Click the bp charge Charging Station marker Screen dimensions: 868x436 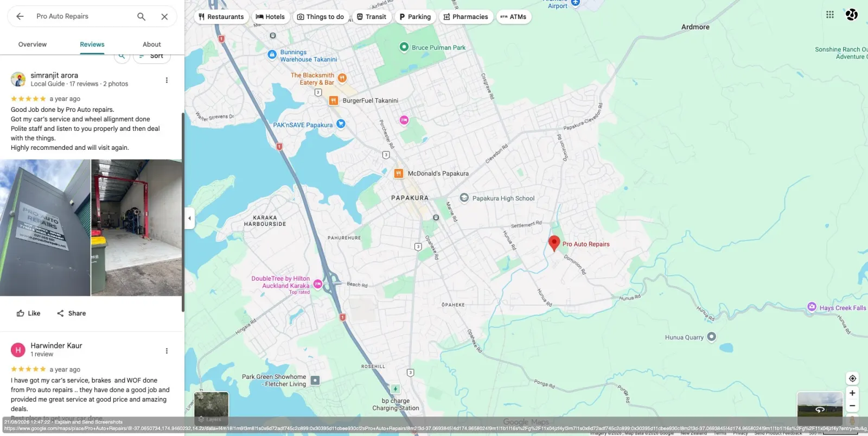395,389
